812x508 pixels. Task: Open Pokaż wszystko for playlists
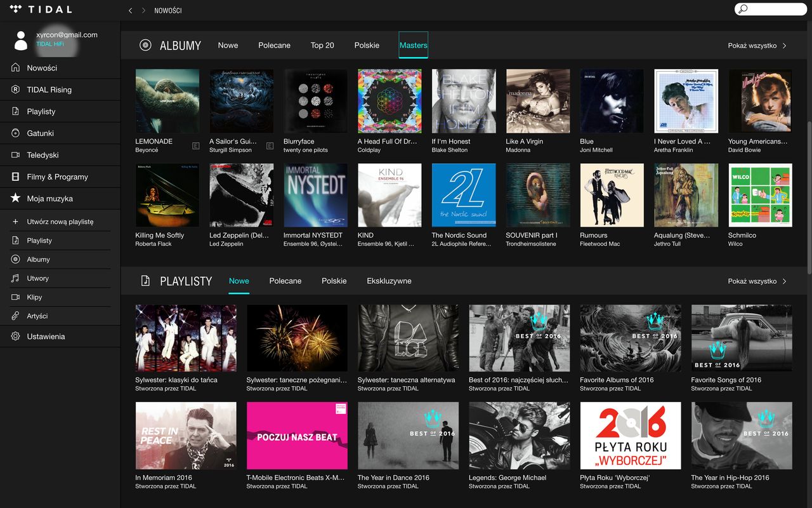coord(752,281)
